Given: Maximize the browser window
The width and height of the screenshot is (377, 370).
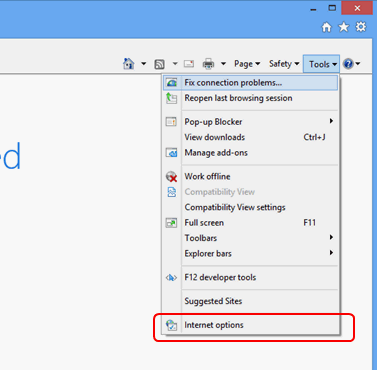Looking at the screenshot, I should coord(332,8).
